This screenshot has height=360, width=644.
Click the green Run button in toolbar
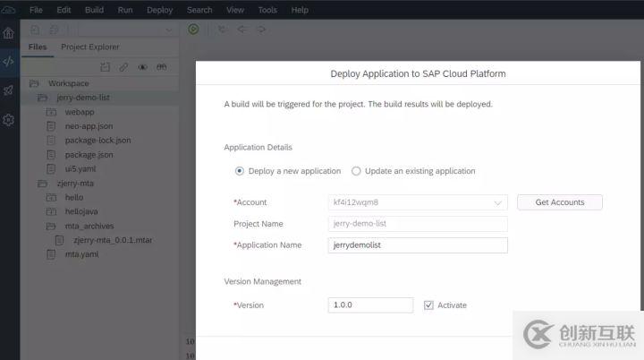click(x=193, y=29)
